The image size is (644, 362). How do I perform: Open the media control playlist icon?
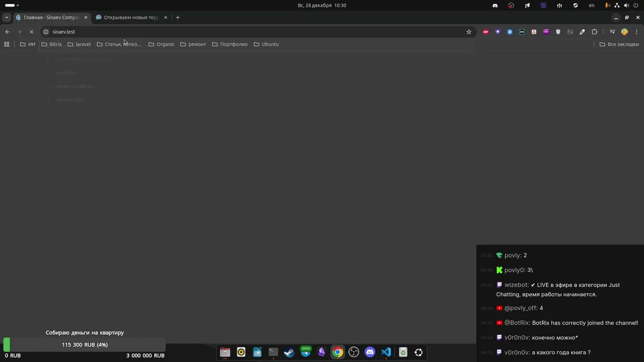click(x=612, y=32)
